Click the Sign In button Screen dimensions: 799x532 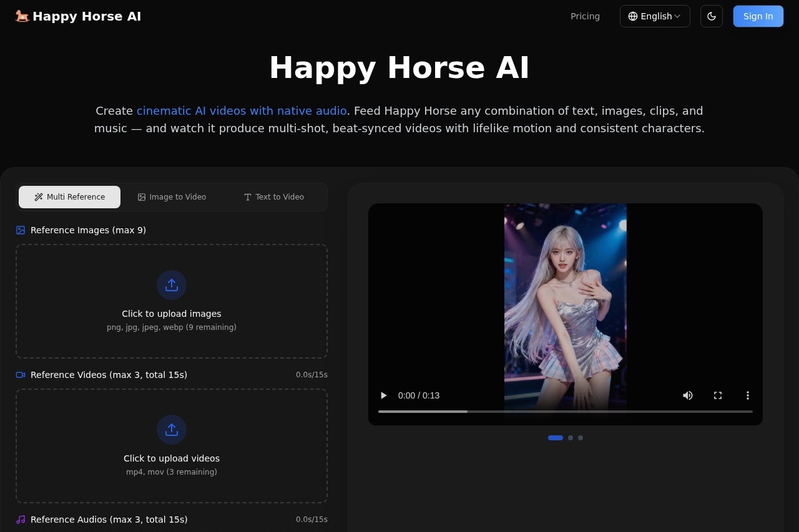(758, 16)
